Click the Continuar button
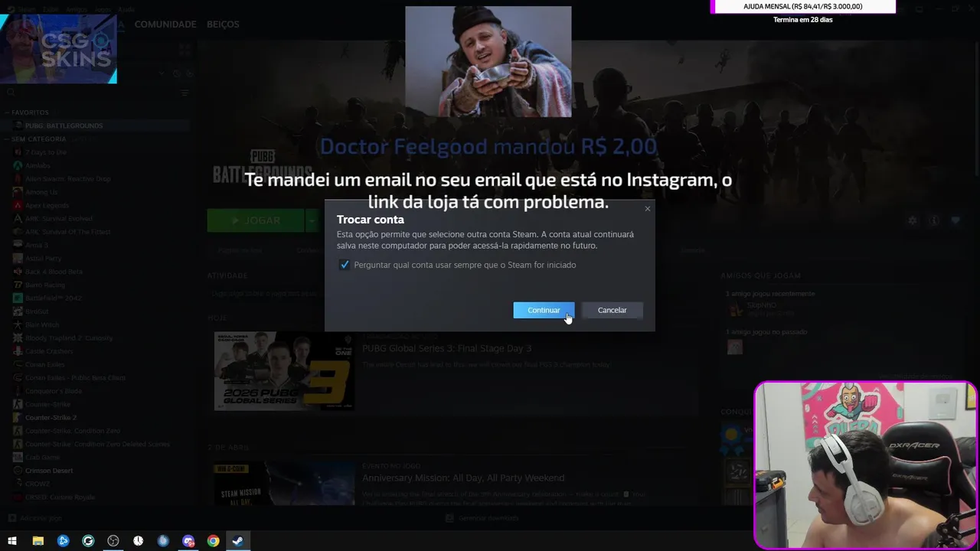Image resolution: width=980 pixels, height=551 pixels. click(544, 310)
